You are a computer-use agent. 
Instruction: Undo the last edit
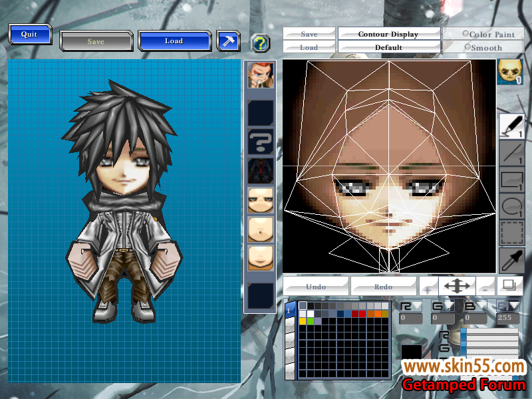[x=316, y=287]
